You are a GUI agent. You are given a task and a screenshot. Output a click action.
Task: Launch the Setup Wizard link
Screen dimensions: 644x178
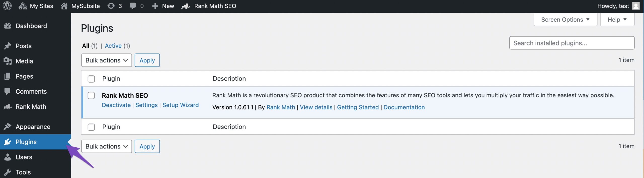tap(180, 105)
